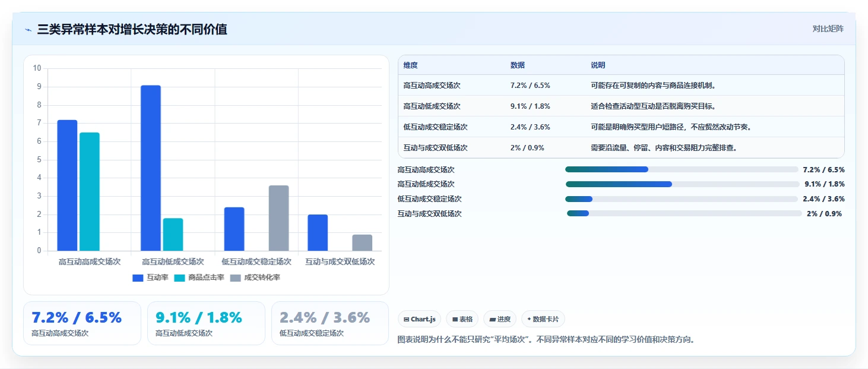Click the tallest blue bar for 高互动低成交场次

coord(151,168)
